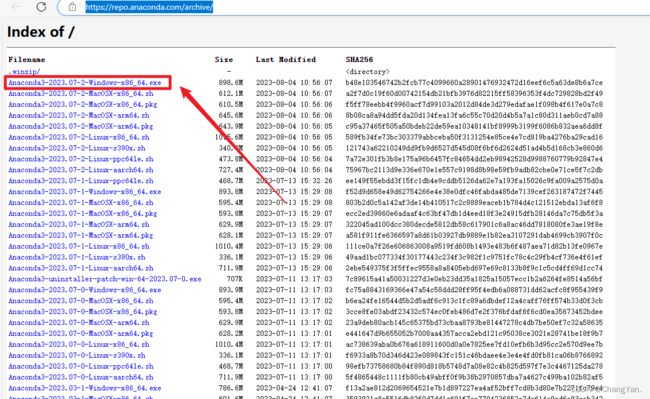Select the SHA256 hash starting with a2f7d0c1
Screen dimensions: 650x399
[474, 94]
